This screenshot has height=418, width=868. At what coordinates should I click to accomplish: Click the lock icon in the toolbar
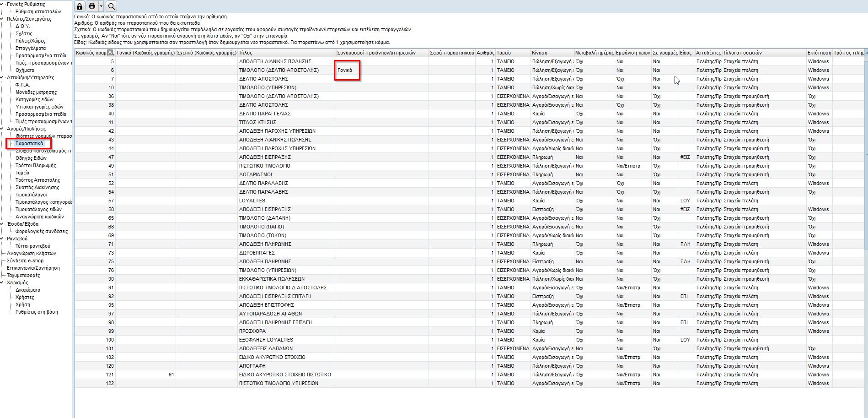[80, 6]
